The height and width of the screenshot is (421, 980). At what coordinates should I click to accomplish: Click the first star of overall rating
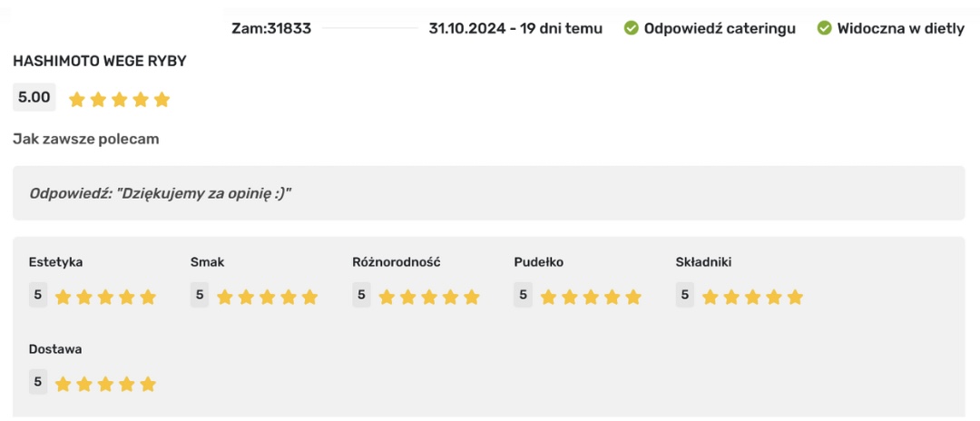77,100
